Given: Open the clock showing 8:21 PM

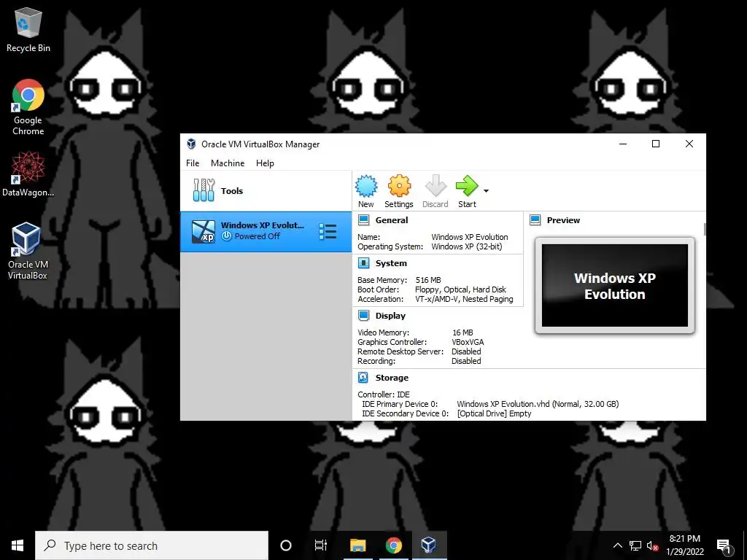Looking at the screenshot, I should click(685, 545).
